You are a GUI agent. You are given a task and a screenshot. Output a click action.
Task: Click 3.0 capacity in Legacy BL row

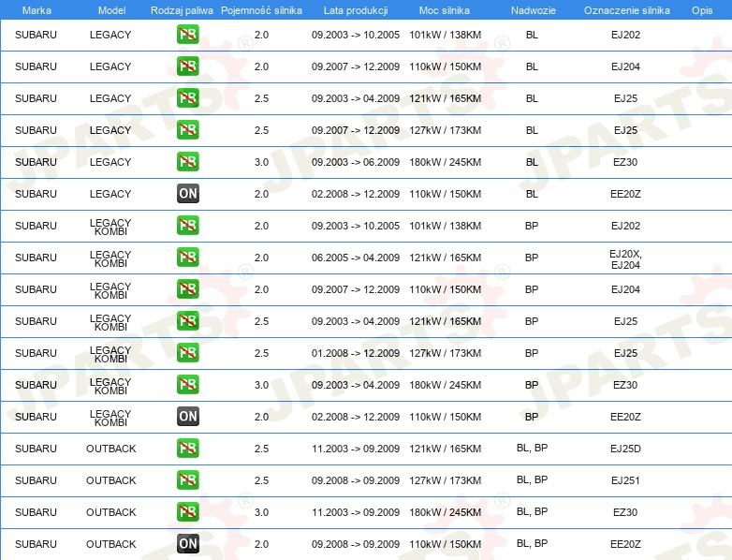[x=261, y=162]
